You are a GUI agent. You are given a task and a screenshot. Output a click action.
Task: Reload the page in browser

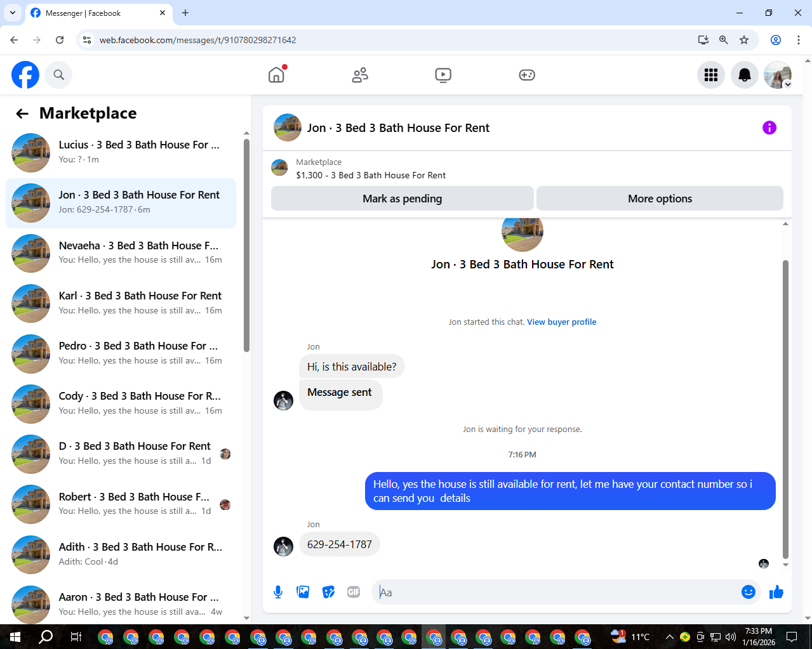[60, 40]
